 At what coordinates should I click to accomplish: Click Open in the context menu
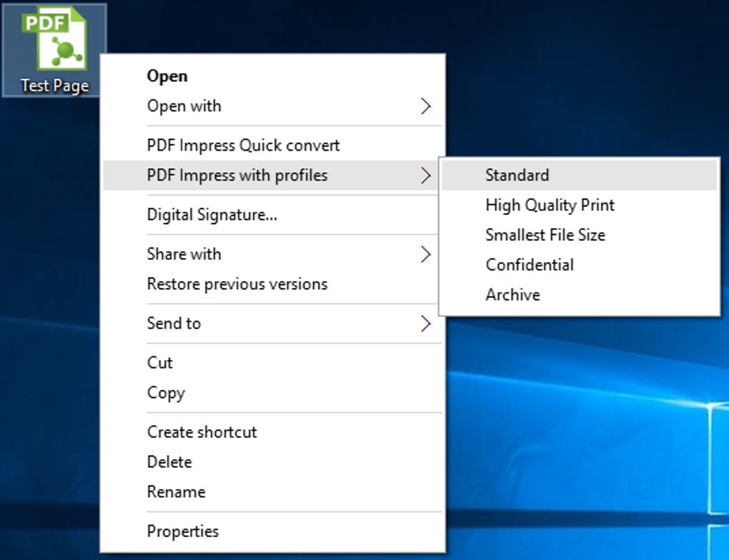coord(272,76)
